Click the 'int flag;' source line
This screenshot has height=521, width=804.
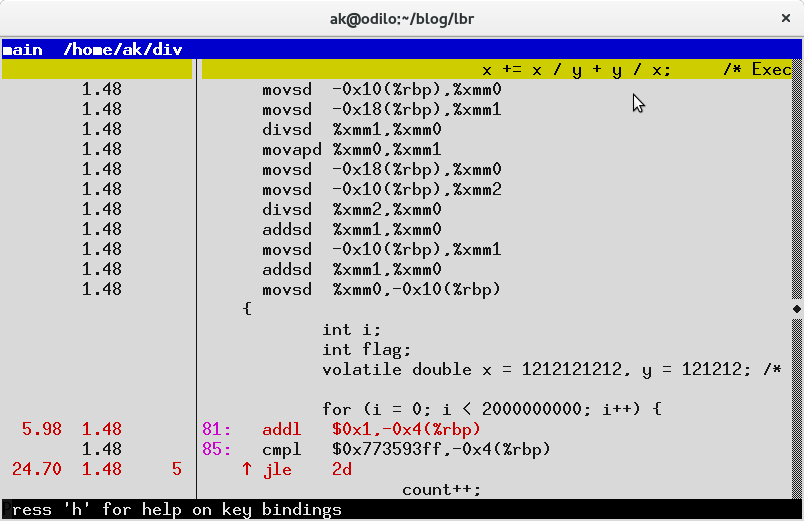coord(366,349)
